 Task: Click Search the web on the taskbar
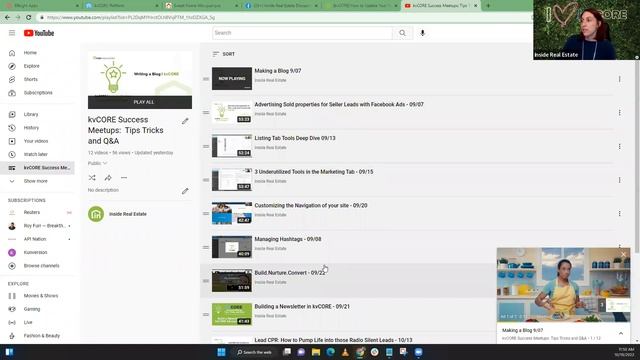255,352
